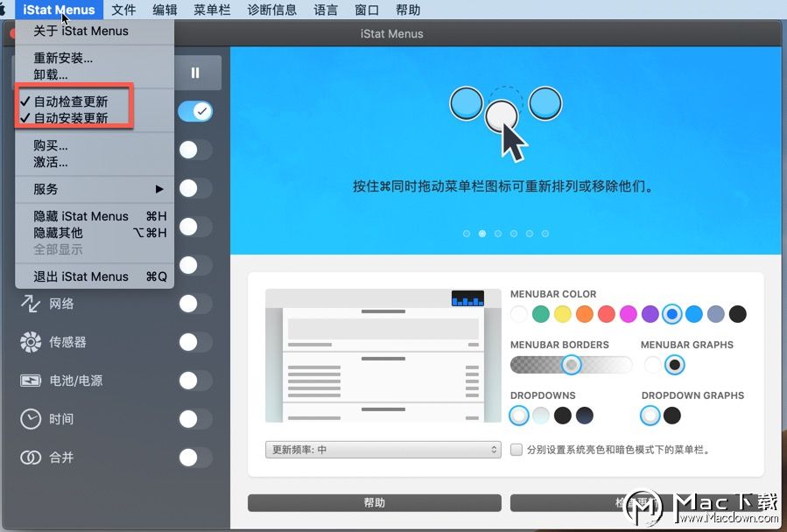Open the 编辑 menu

tap(165, 10)
